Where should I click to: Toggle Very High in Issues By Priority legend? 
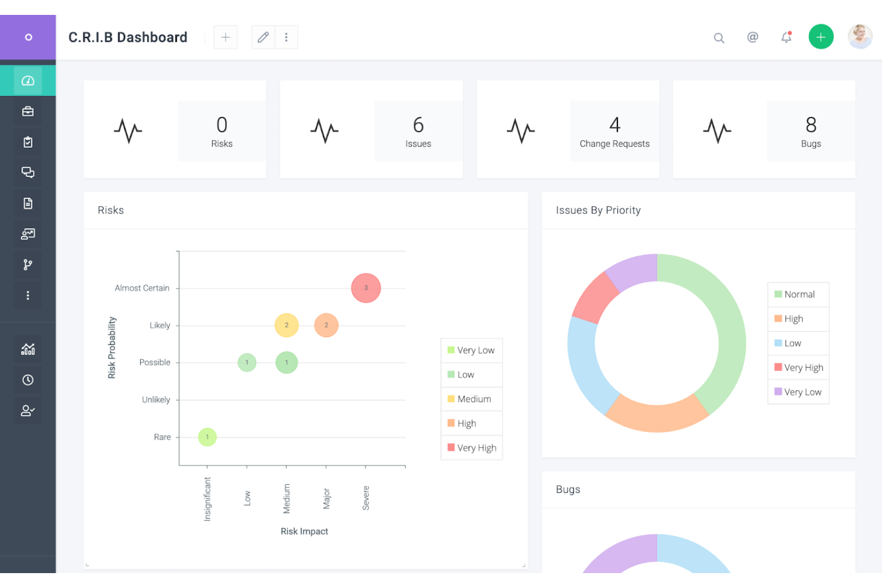[798, 368]
